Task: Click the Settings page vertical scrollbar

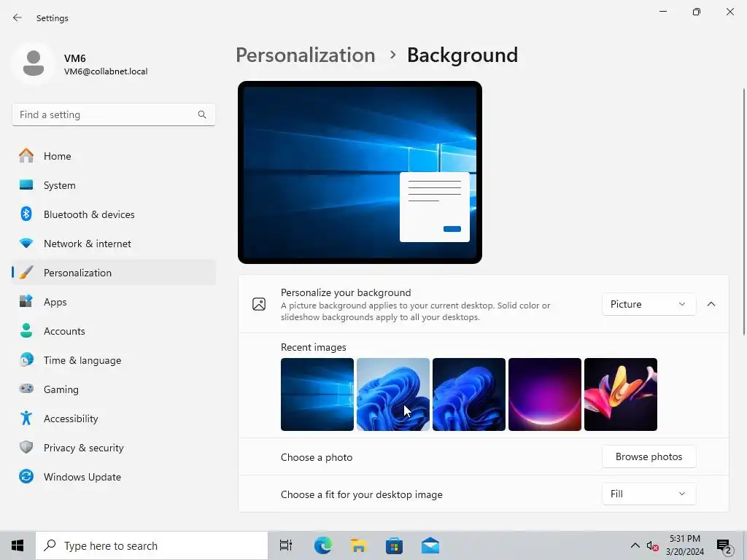Action: 743,211
